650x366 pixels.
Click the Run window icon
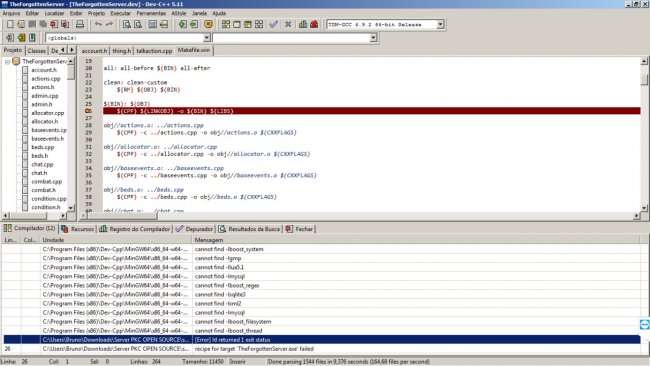tap(237, 24)
